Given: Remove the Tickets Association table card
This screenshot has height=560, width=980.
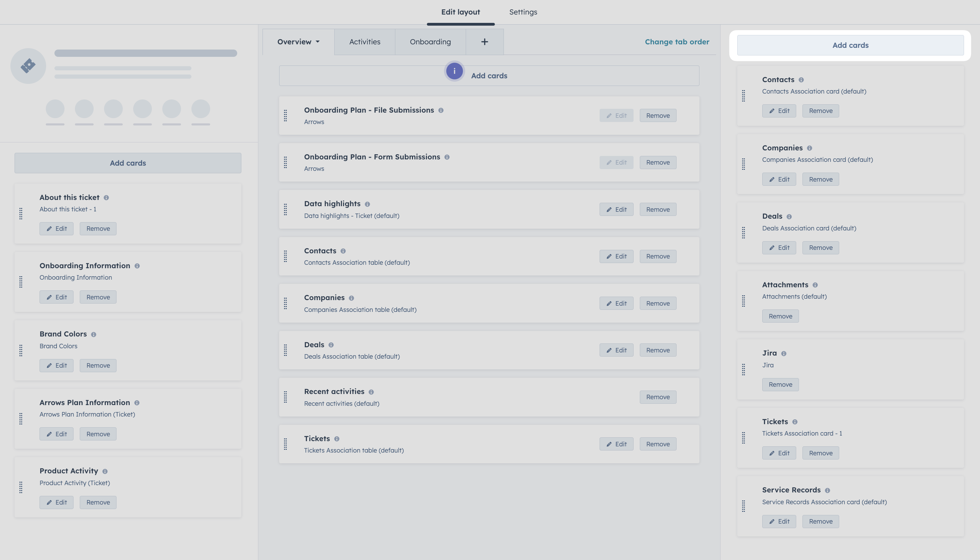Looking at the screenshot, I should pyautogui.click(x=657, y=444).
